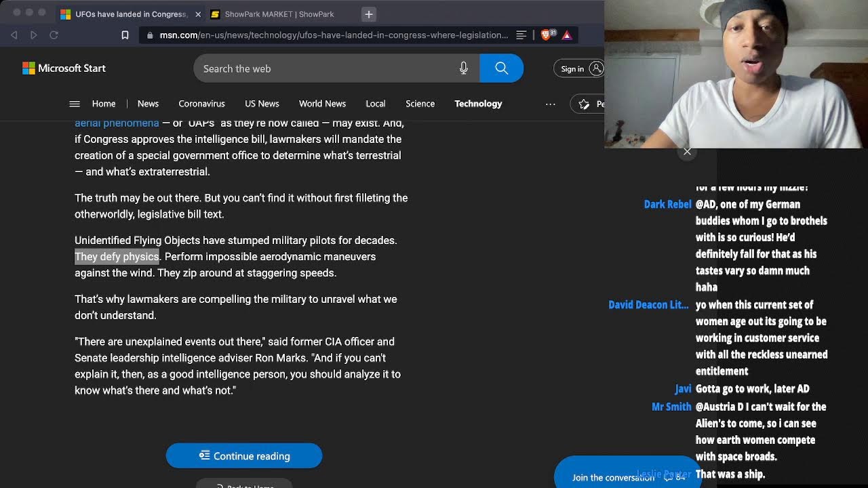Click chat username Dark Rebel
Viewport: 868px width, 488px height.
click(667, 204)
